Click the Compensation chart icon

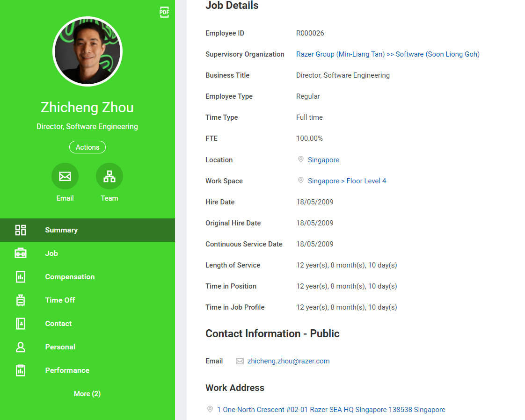click(x=21, y=277)
